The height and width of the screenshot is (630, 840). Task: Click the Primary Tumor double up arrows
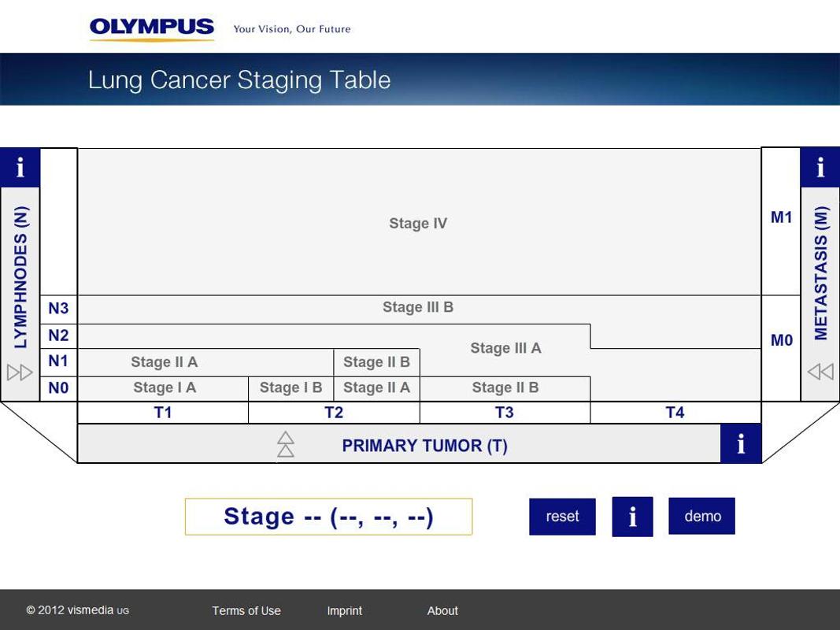(286, 444)
